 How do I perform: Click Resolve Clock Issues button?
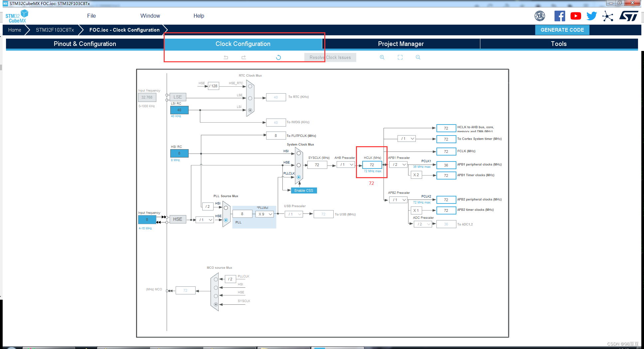click(x=330, y=57)
